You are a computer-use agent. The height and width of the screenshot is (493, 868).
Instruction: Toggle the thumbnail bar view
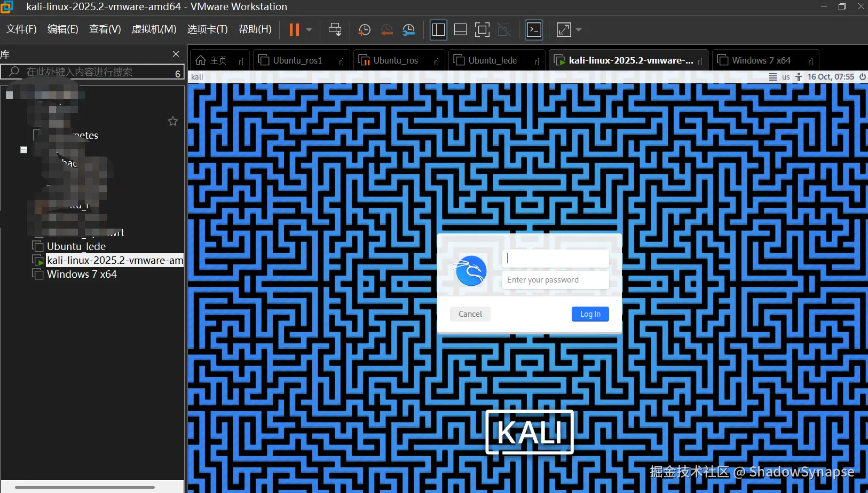460,30
